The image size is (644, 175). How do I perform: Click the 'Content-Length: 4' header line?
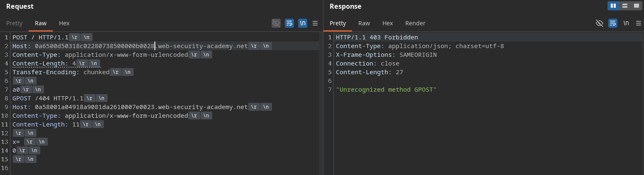click(x=44, y=63)
